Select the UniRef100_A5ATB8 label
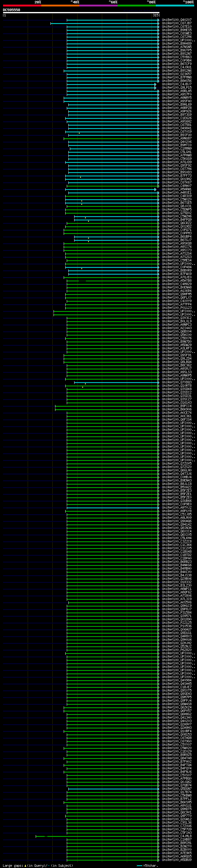The height and width of the screenshot is (868, 197). (176, 281)
